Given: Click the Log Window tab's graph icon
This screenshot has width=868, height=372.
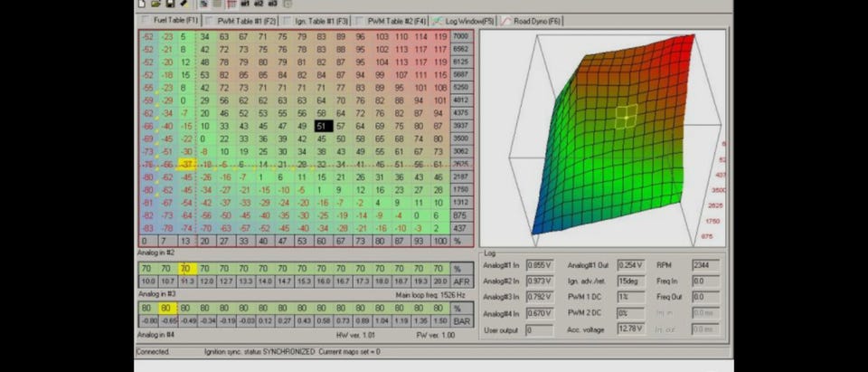Looking at the screenshot, I should [438, 21].
